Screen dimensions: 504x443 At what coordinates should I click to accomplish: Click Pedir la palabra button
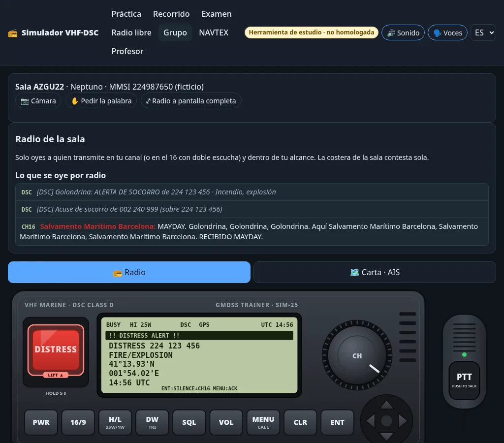coord(101,101)
